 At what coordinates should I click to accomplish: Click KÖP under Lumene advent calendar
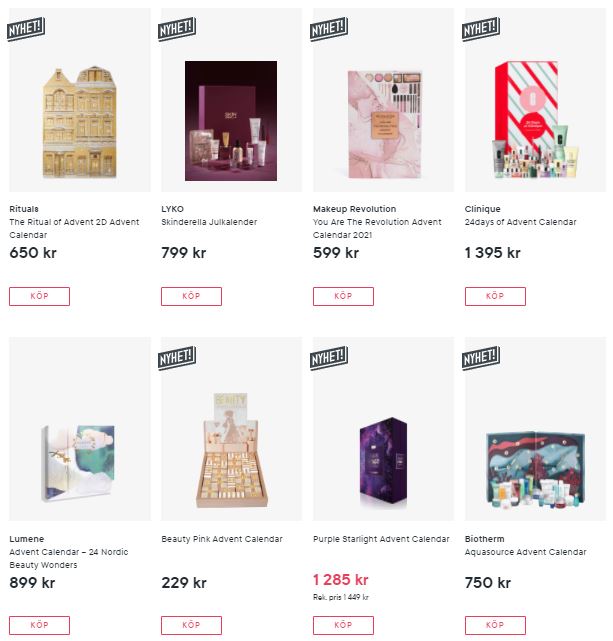(x=40, y=625)
